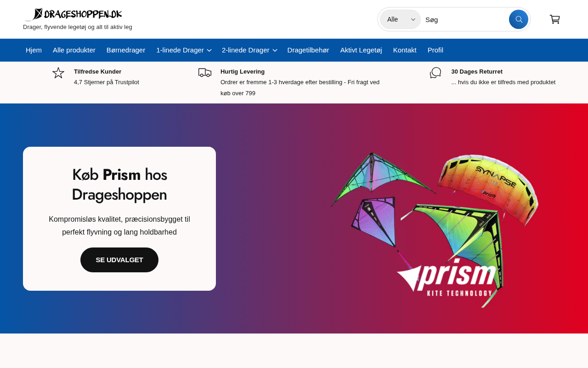Open Alle produkter menu item

[x=74, y=50]
